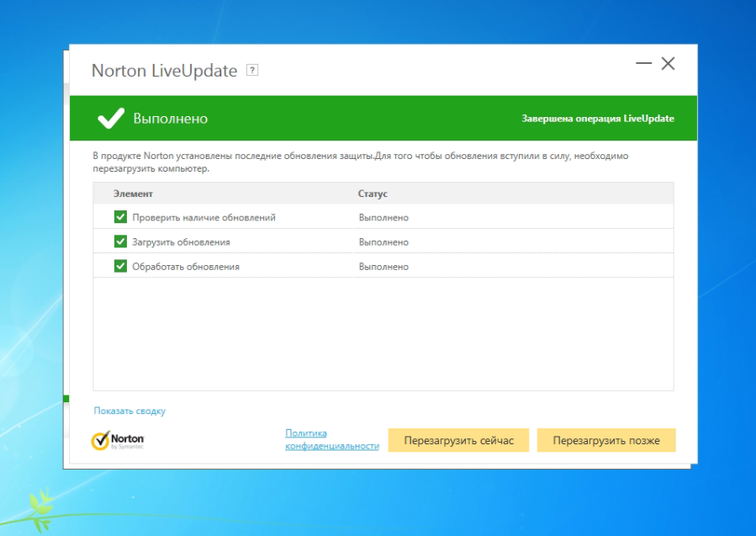Select 'Выполнено' status of the download updates row
Viewport: 756px width, 536px height.
point(383,241)
